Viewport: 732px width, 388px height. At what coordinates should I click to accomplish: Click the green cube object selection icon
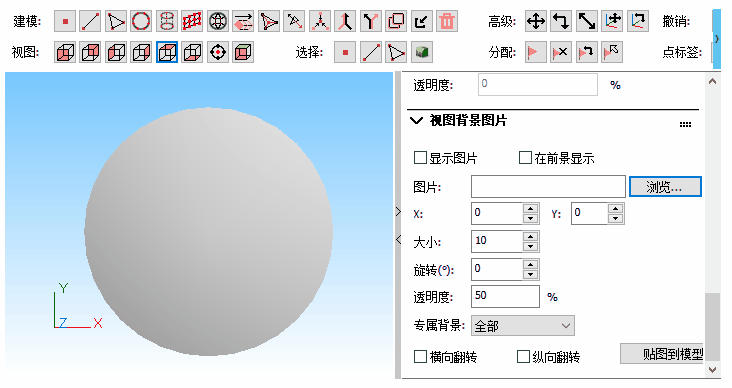[422, 52]
